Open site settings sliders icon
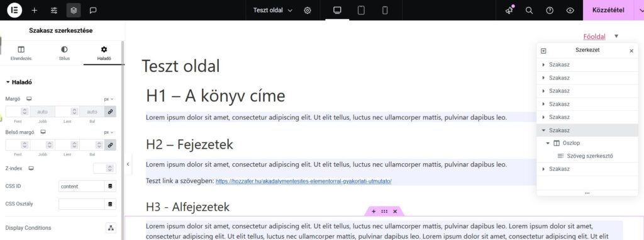 click(54, 10)
